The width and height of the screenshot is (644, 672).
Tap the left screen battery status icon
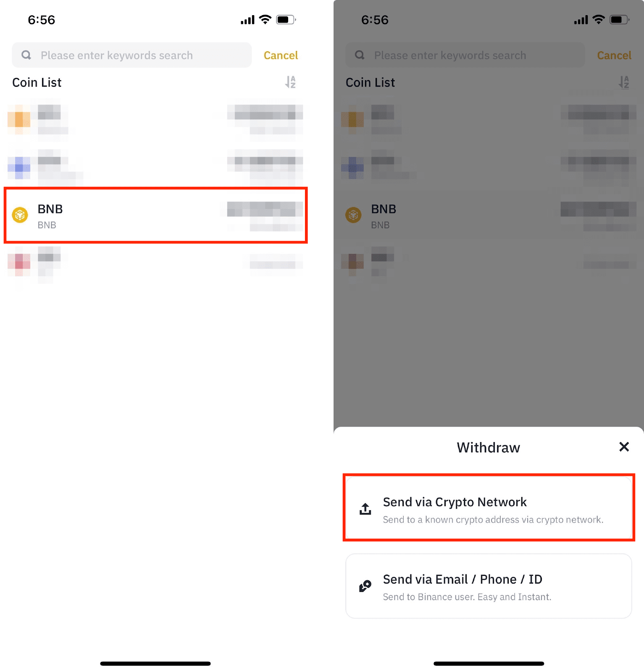286,20
